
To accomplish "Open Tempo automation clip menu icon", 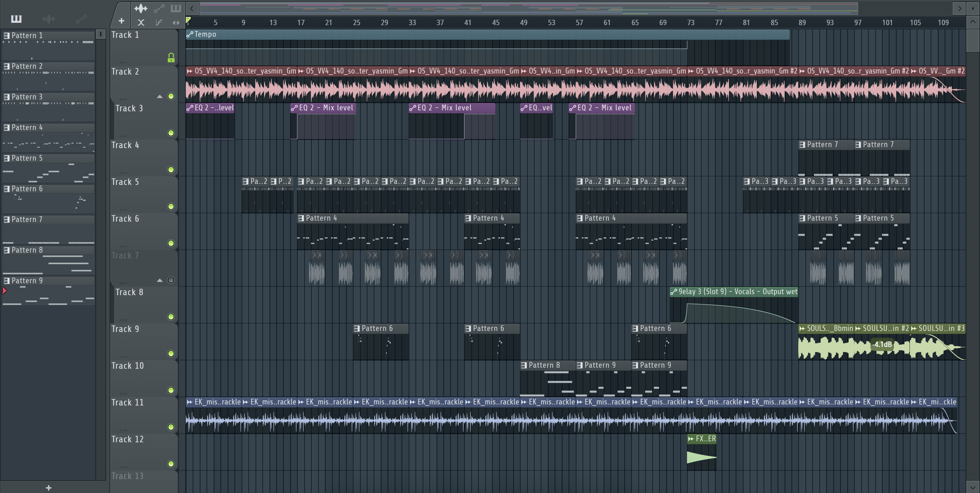I will 190,34.
